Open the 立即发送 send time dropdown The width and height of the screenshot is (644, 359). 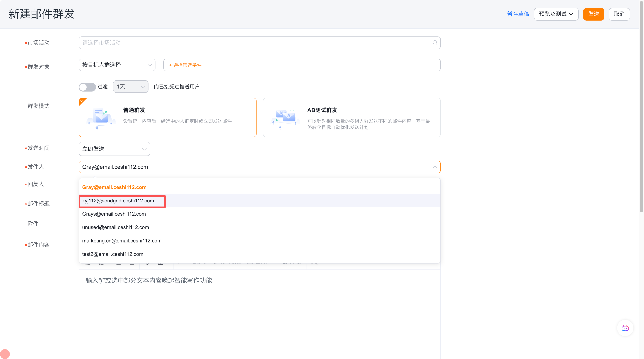[x=114, y=149]
